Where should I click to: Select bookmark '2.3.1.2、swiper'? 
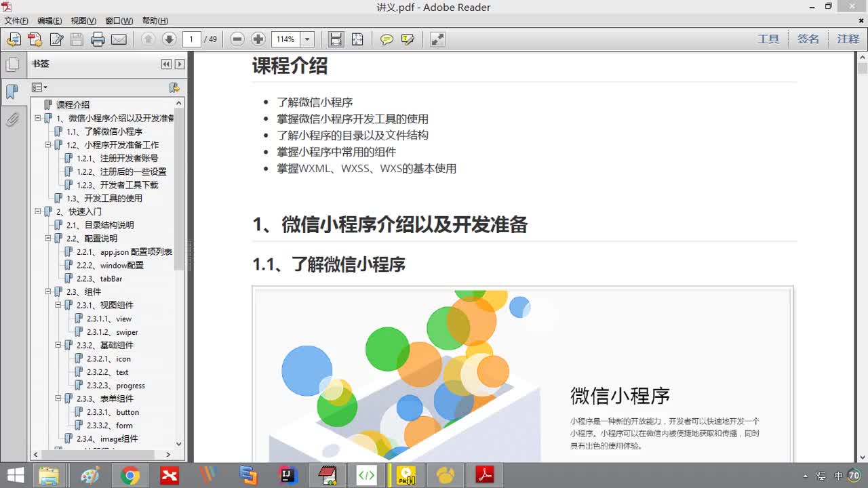point(113,332)
